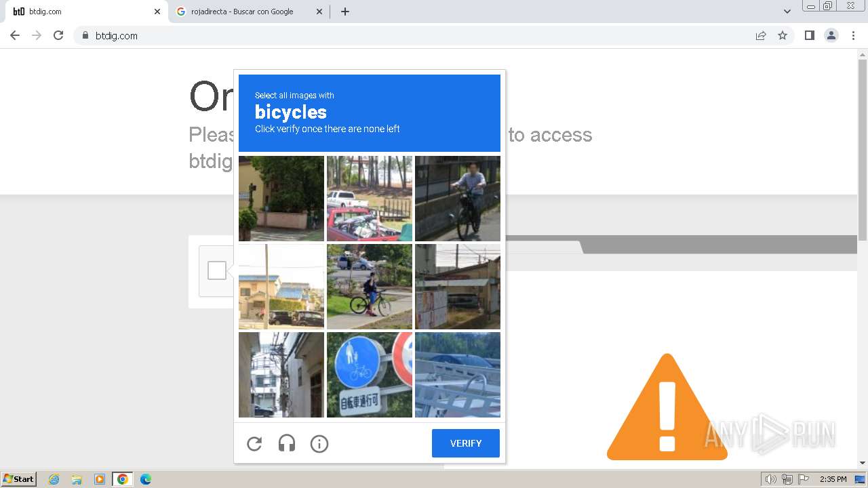Image resolution: width=868 pixels, height=488 pixels.
Task: Reload the btdig.com page
Action: coord(58,35)
